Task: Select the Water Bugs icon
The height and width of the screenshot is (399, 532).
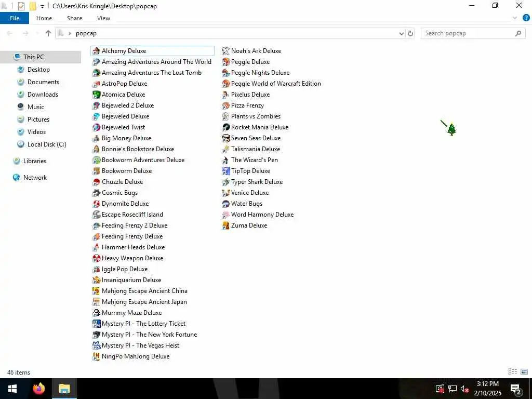Action: [225, 204]
